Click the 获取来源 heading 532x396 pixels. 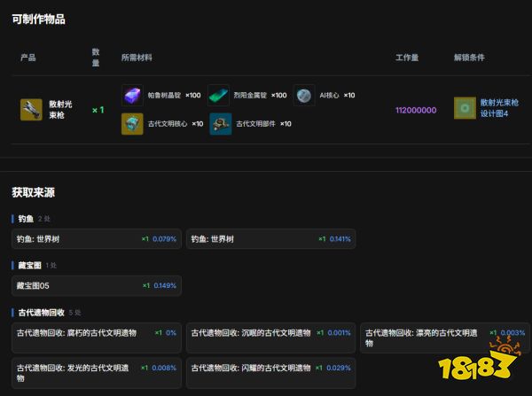click(x=34, y=192)
